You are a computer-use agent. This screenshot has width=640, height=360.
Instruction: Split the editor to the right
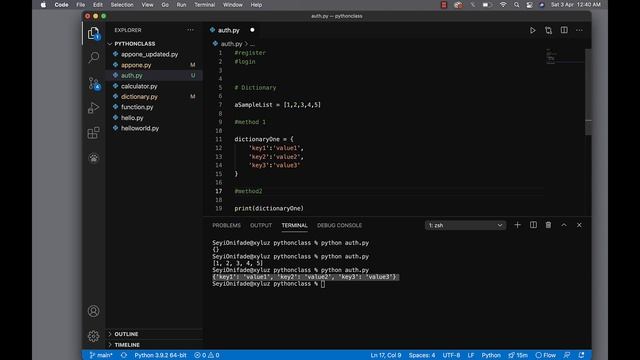(x=564, y=30)
